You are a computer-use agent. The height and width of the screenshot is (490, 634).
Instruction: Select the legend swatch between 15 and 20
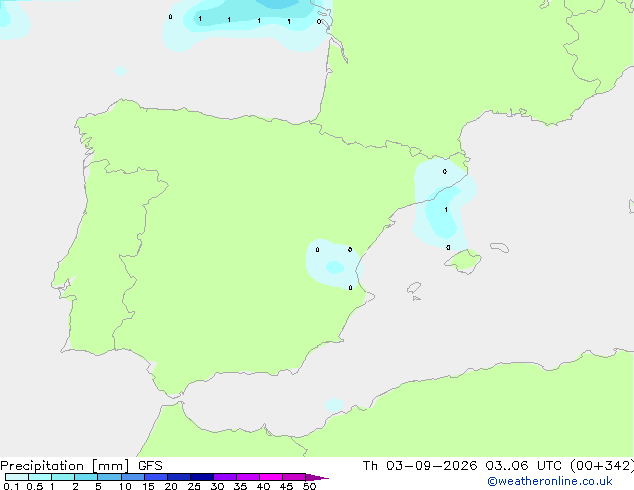(155, 477)
